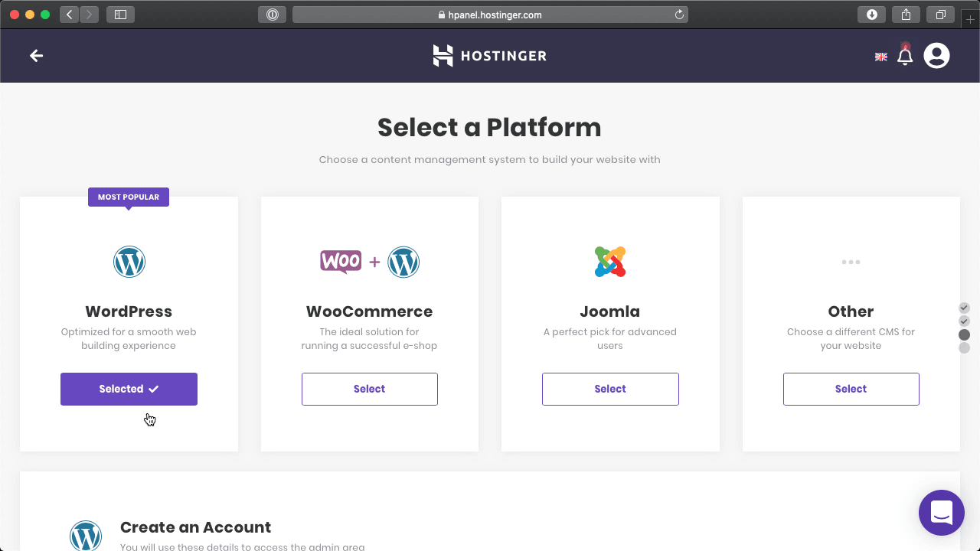Click the WordPress card title
The width and height of the screenshot is (980, 551).
[x=129, y=311]
